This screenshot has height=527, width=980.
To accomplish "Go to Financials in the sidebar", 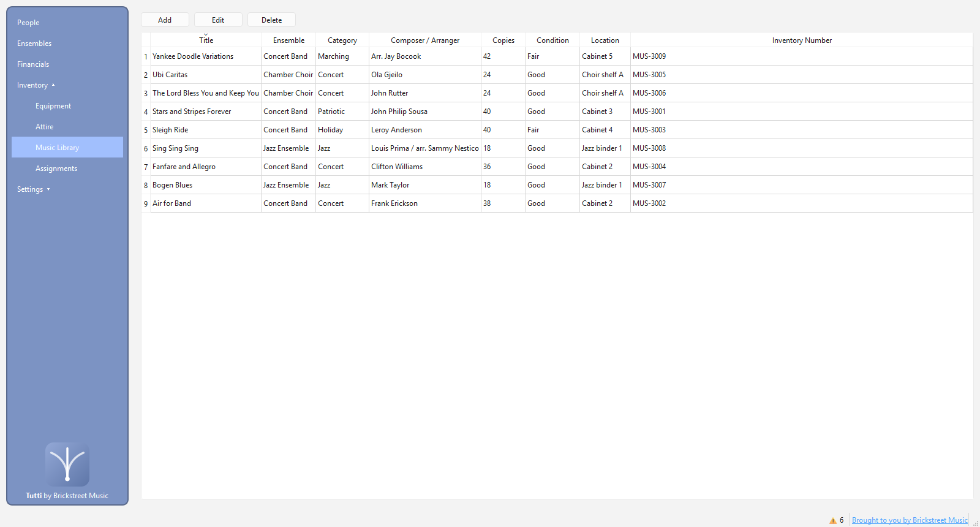I will pos(67,64).
